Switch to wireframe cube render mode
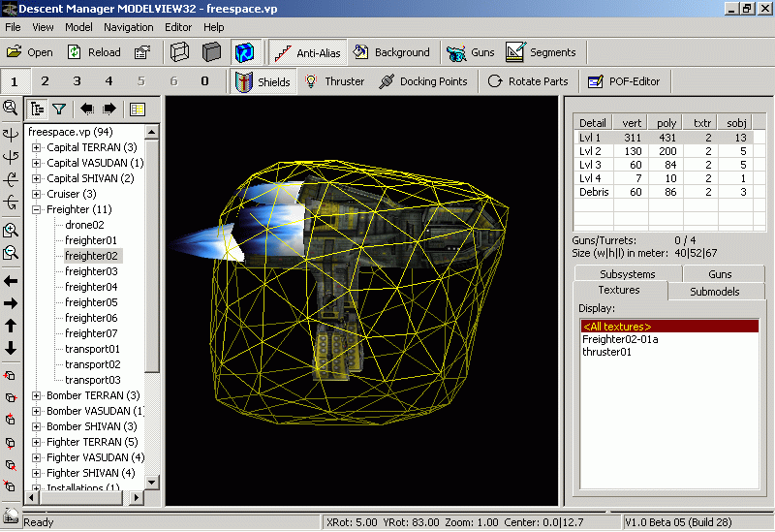The height and width of the screenshot is (532, 775). click(x=179, y=52)
